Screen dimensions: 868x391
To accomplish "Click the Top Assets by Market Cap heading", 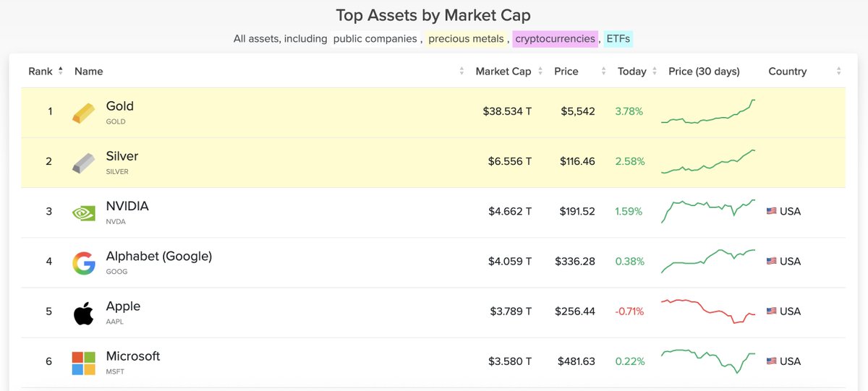I will coord(433,15).
